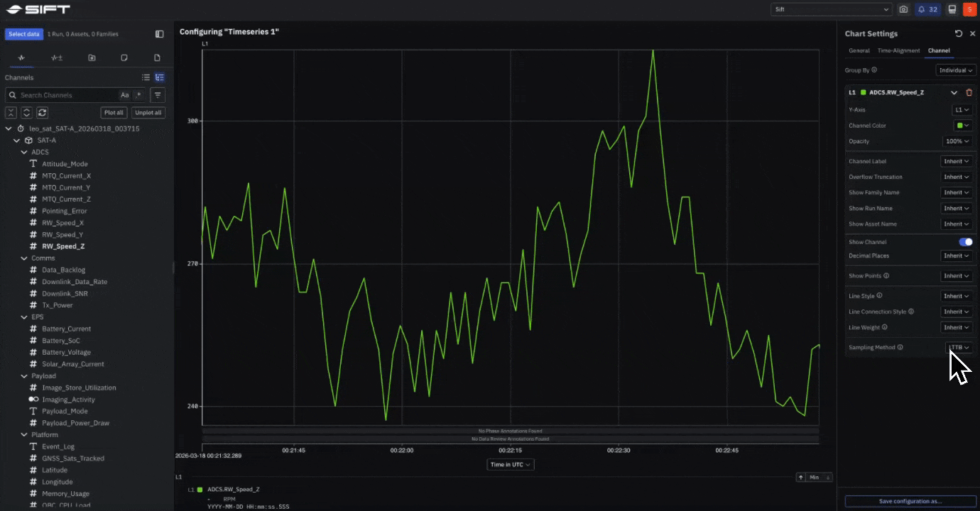Open the camera screenshot icon in the top bar
The width and height of the screenshot is (980, 511).
point(903,9)
